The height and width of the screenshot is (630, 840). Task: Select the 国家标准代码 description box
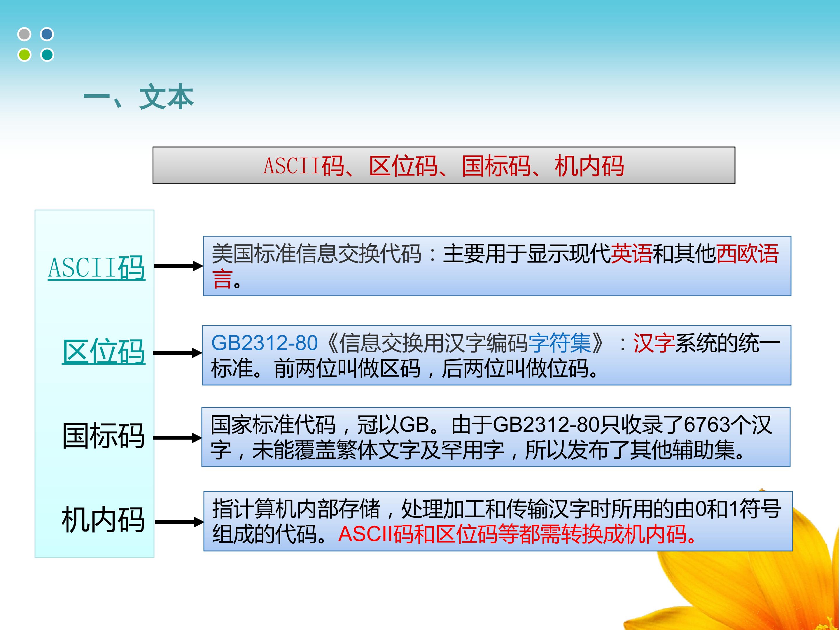[496, 437]
